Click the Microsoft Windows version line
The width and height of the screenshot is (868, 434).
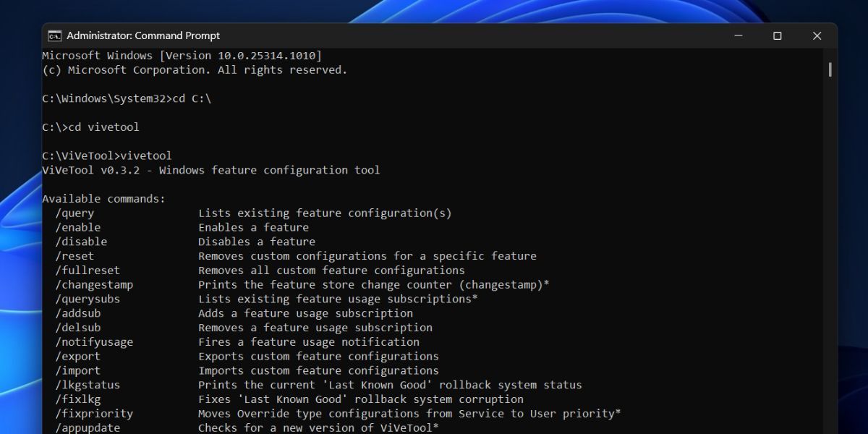(x=182, y=56)
